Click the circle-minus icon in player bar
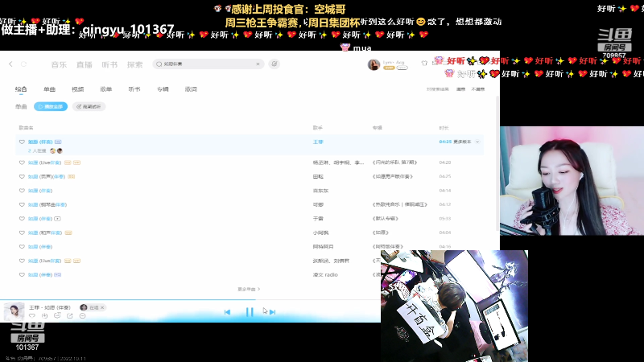The image size is (644, 362). [83, 315]
